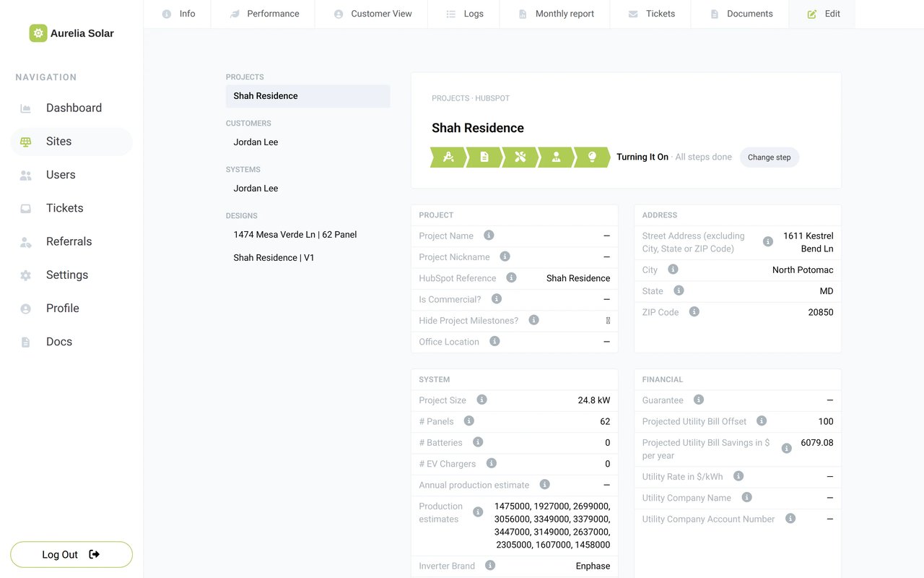Open Referrals from the navigation sidebar
Screen dimensions: 924x578
(71, 241)
